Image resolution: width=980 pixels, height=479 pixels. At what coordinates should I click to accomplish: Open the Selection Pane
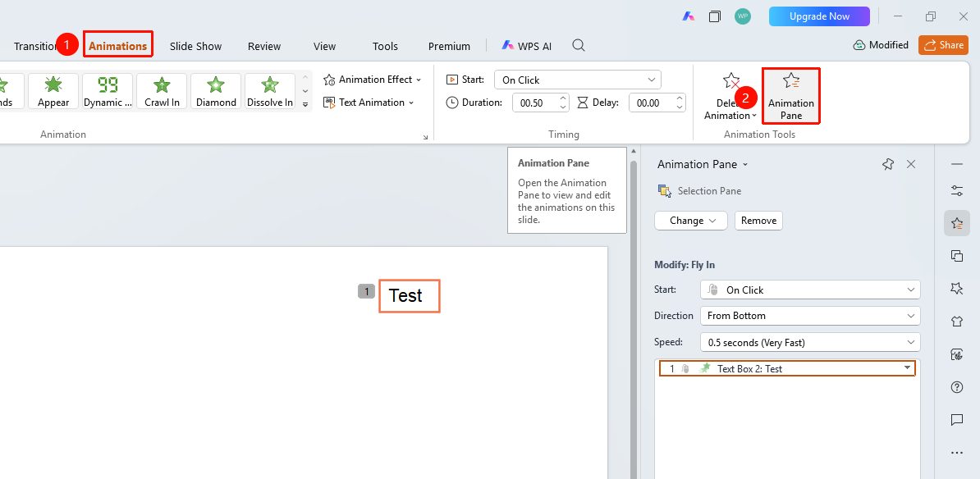[x=699, y=191]
